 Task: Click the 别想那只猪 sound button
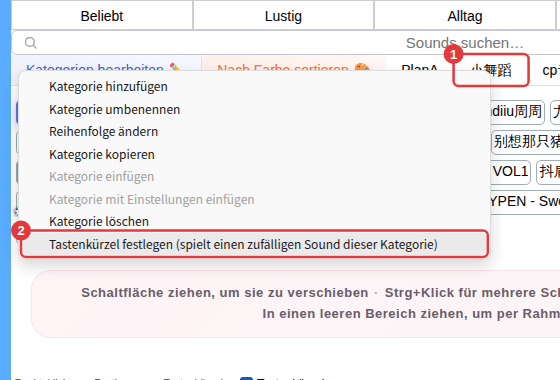(x=526, y=142)
